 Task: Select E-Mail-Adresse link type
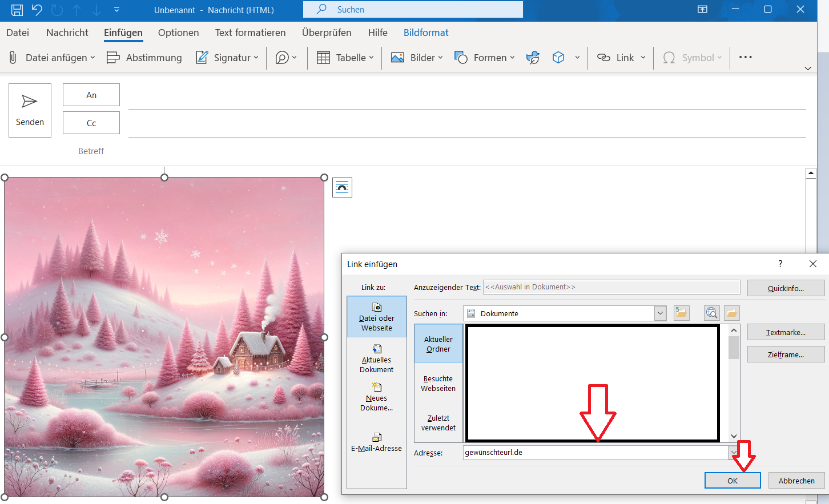[x=377, y=443]
